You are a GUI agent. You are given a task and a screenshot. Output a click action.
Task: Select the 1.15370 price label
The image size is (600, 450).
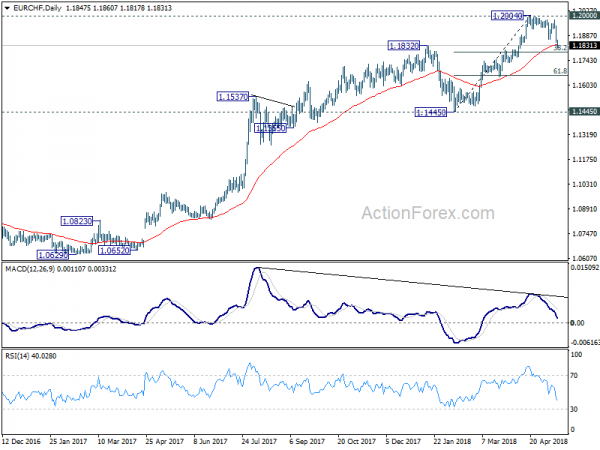coord(233,97)
